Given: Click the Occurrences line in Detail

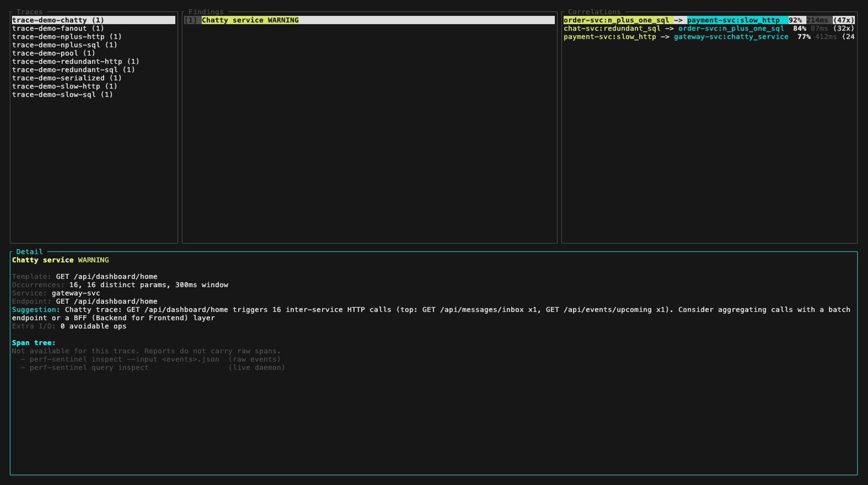Looking at the screenshot, I should (120, 285).
